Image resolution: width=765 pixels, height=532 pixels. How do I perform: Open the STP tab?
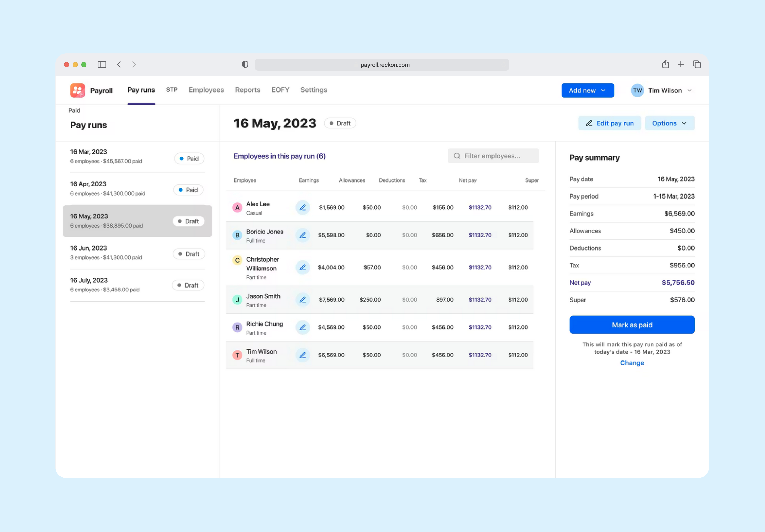(x=172, y=90)
